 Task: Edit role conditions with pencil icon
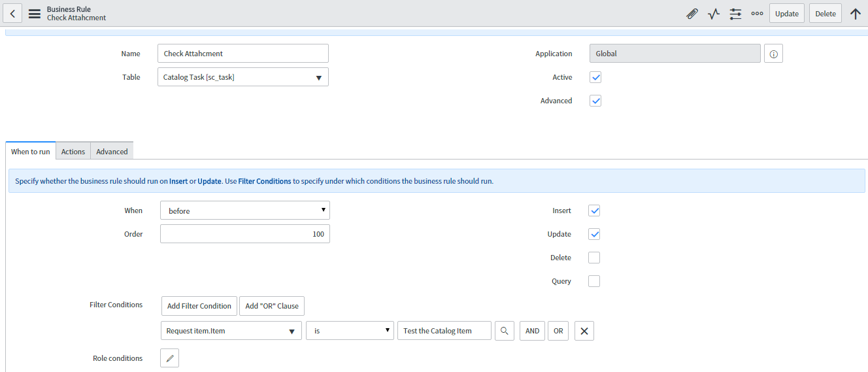coord(169,358)
